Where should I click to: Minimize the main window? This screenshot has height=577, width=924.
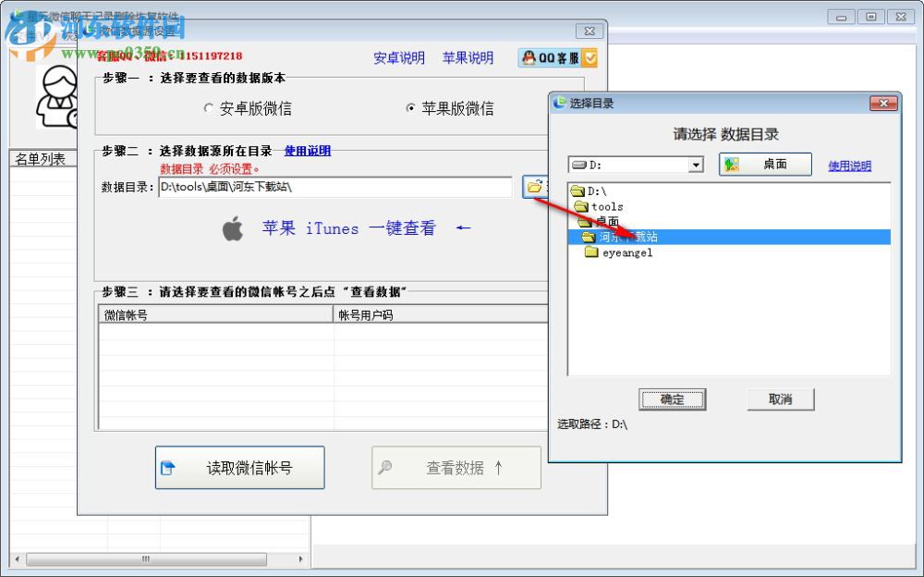coord(841,17)
